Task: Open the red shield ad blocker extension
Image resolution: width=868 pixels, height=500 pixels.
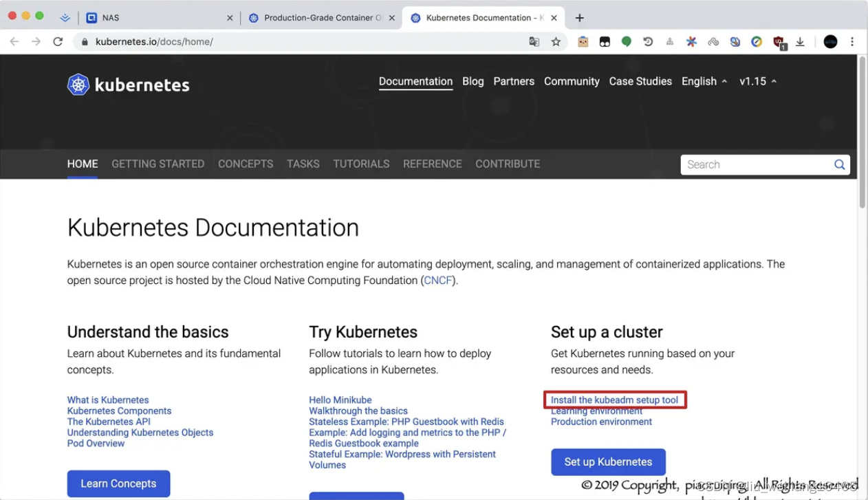Action: tap(779, 43)
